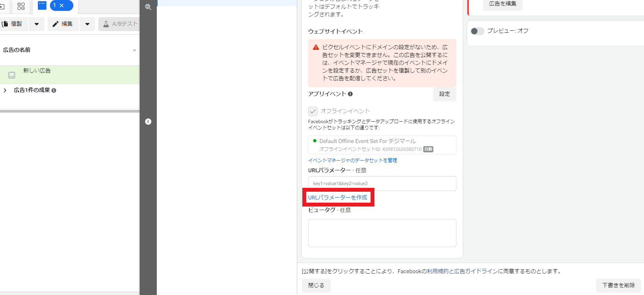Click the 閉じる button

(x=316, y=286)
